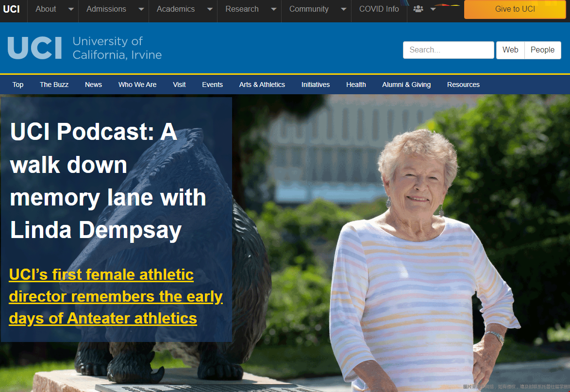Open the Community menu
This screenshot has height=392, width=570.
[309, 9]
